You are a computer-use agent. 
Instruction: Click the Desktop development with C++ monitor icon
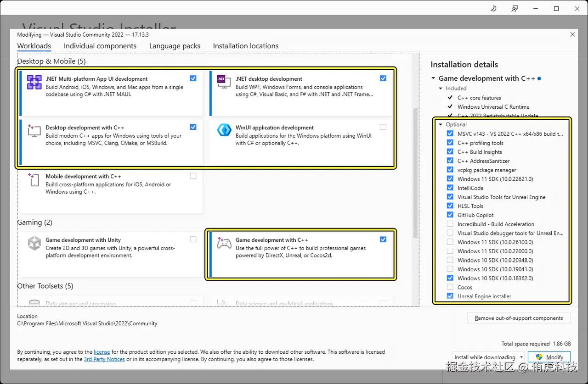coord(34,131)
